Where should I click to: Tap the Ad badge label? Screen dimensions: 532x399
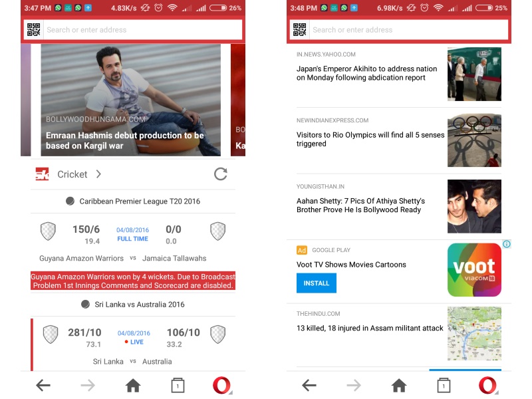click(302, 251)
